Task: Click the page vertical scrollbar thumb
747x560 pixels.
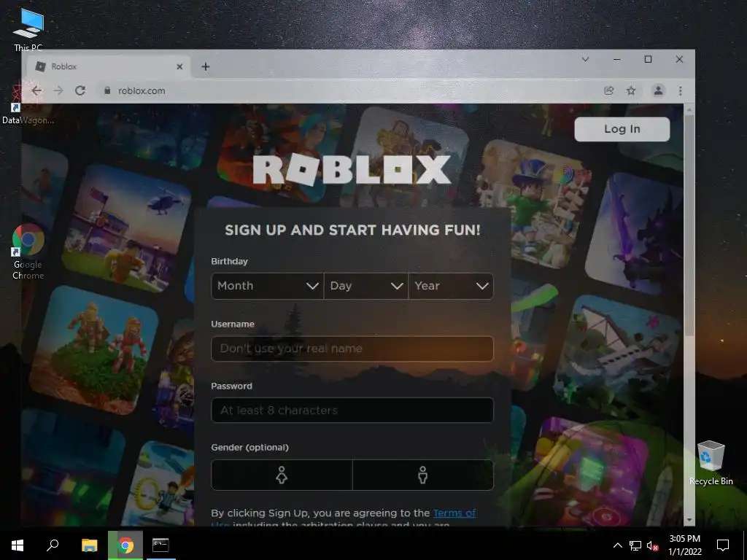Action: coord(689,225)
